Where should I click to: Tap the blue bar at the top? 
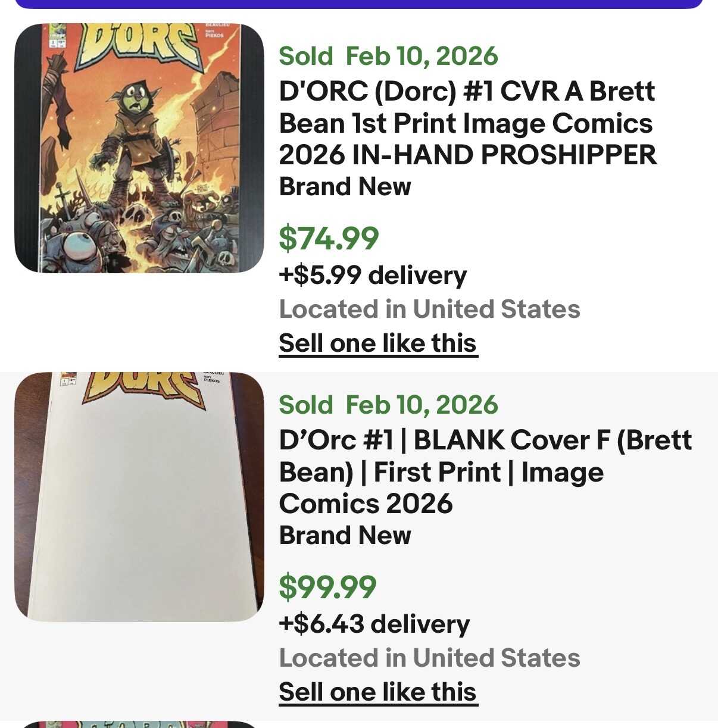click(x=358, y=4)
